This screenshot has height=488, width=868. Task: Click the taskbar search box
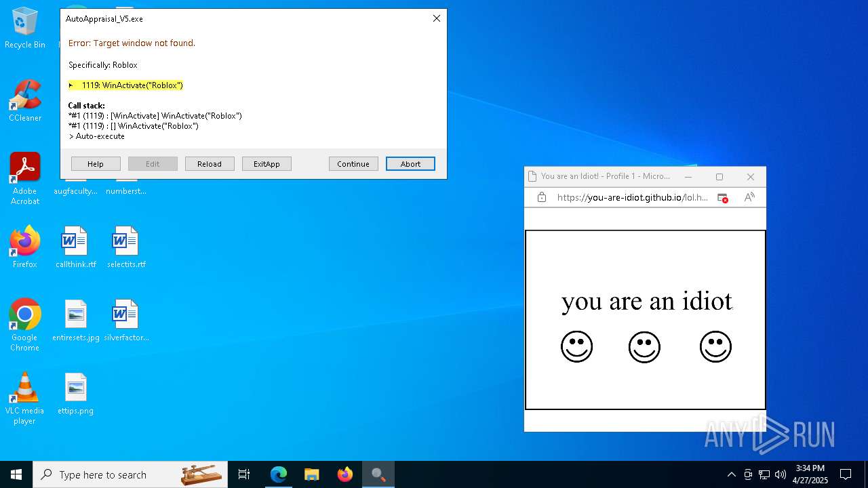(130, 474)
